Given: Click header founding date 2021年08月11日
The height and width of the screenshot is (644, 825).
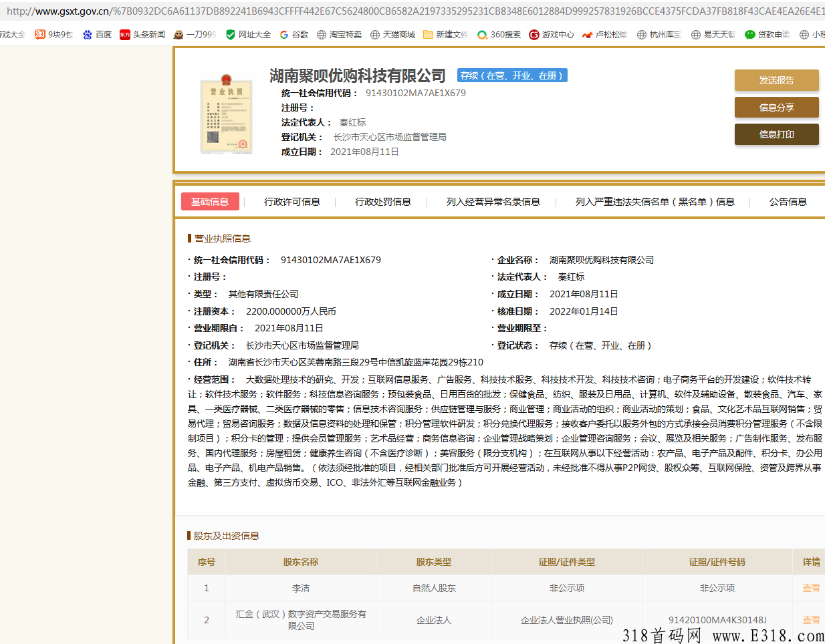Looking at the screenshot, I should pyautogui.click(x=364, y=152).
